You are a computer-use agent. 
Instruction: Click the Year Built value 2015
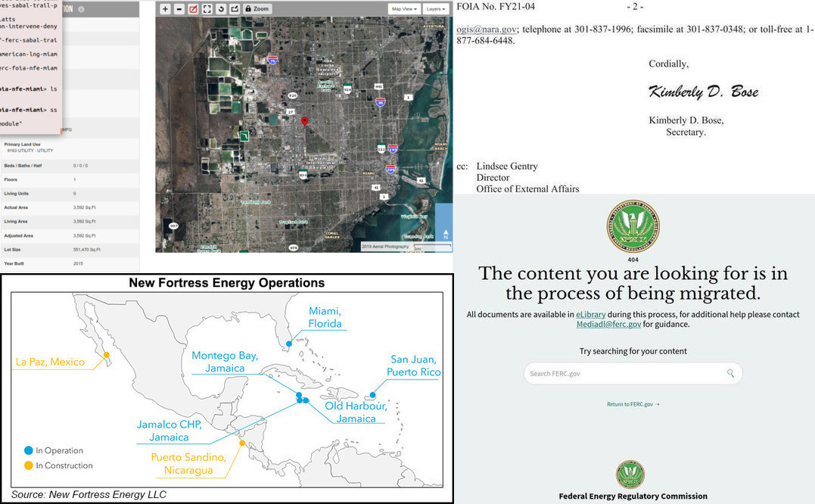tap(78, 264)
